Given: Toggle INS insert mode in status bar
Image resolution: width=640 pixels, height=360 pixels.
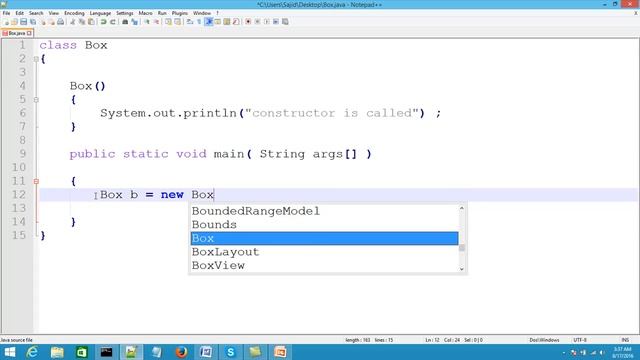Looking at the screenshot, I should pos(625,340).
